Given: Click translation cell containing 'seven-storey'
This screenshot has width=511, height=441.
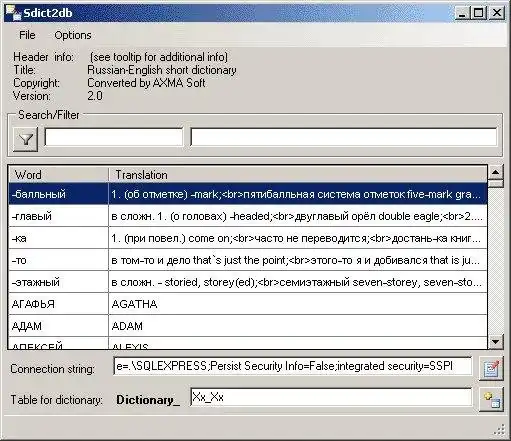Looking at the screenshot, I should click(x=298, y=282).
